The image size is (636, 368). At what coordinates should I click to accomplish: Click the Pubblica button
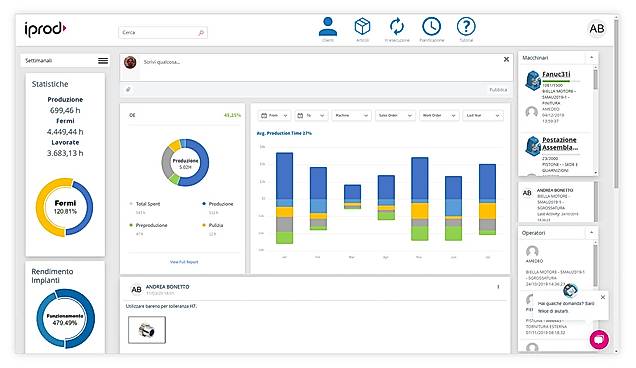pos(498,90)
